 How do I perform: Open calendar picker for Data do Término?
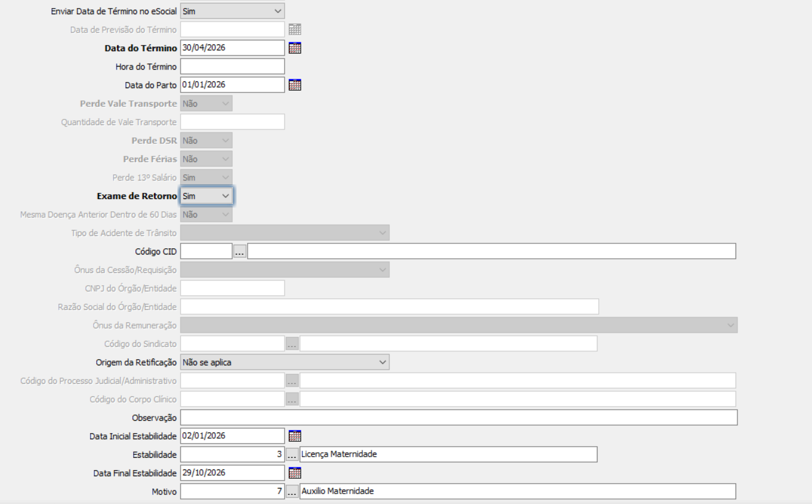coord(295,48)
